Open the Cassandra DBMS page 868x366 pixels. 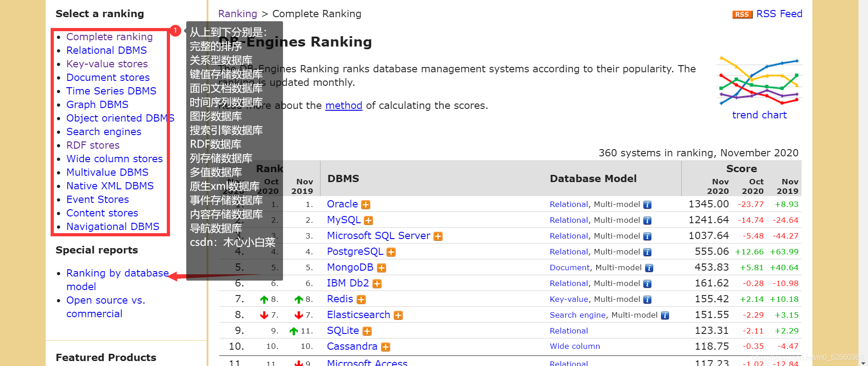pyautogui.click(x=352, y=347)
